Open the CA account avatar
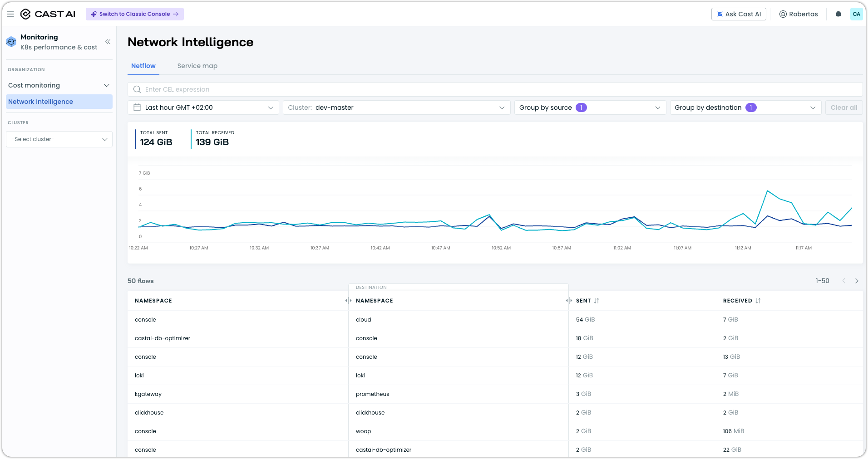This screenshot has height=459, width=868. [857, 14]
